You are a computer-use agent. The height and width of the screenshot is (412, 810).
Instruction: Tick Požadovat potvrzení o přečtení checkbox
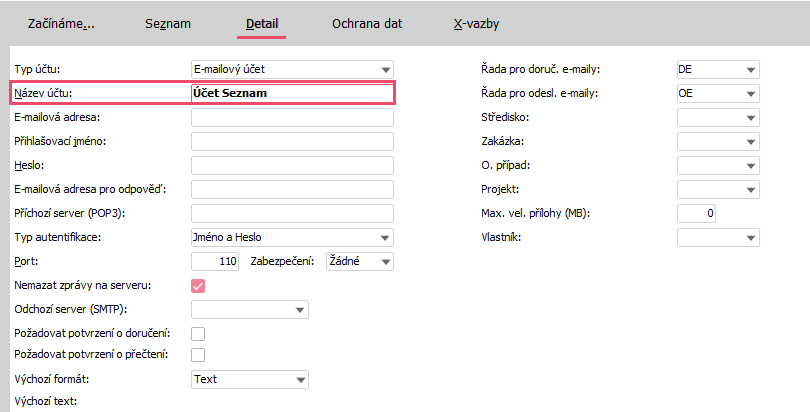198,355
